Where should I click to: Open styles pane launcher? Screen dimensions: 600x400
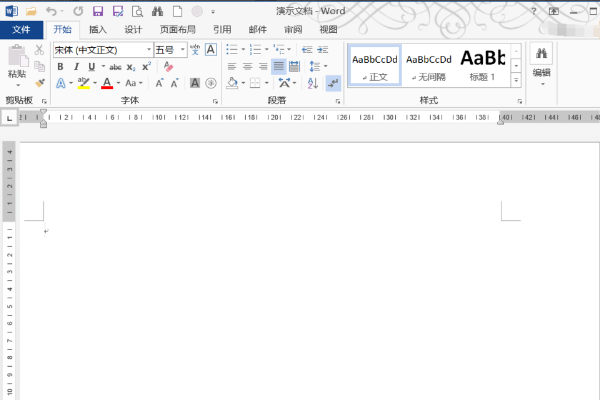(520, 101)
